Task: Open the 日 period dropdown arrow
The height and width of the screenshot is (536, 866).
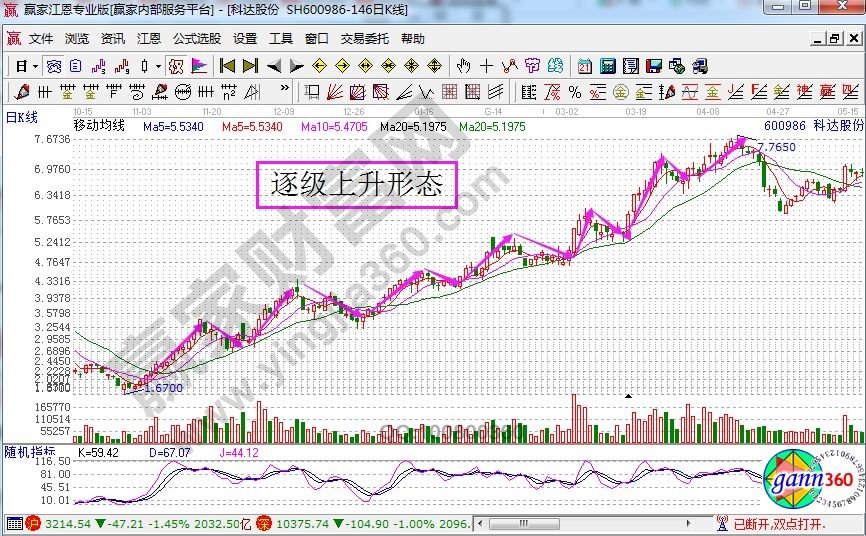Action: 34,66
